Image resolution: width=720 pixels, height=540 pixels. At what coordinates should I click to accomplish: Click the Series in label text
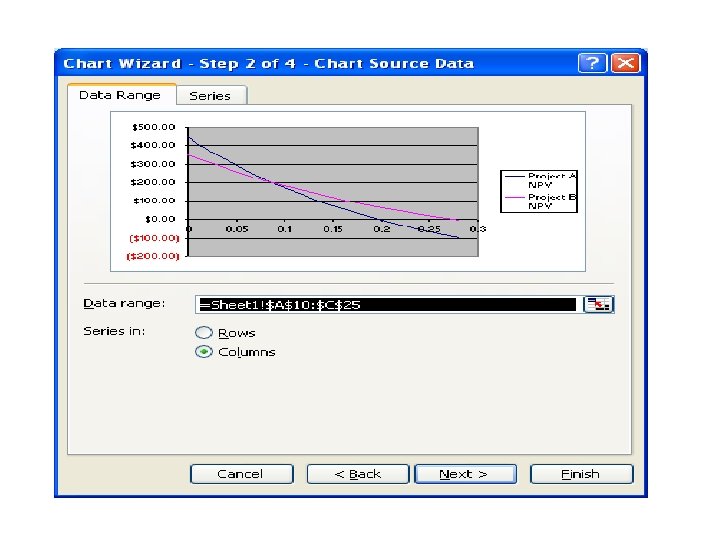[x=114, y=331]
